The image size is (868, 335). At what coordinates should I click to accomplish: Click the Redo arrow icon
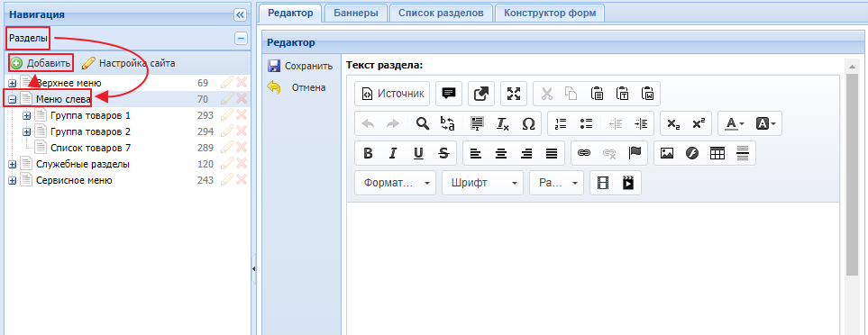tap(392, 124)
